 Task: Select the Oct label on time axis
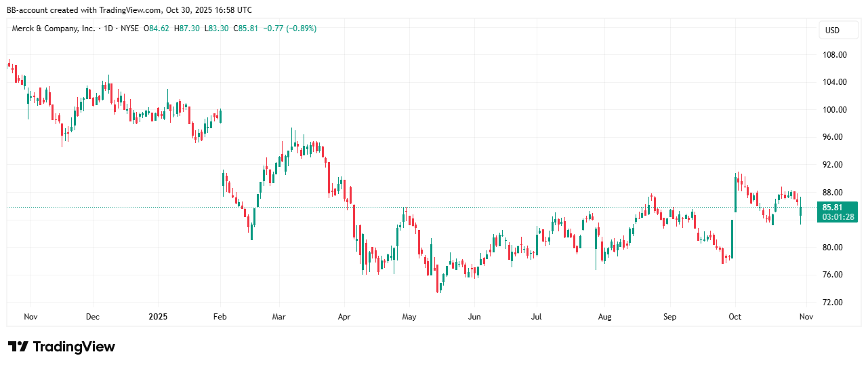point(735,317)
